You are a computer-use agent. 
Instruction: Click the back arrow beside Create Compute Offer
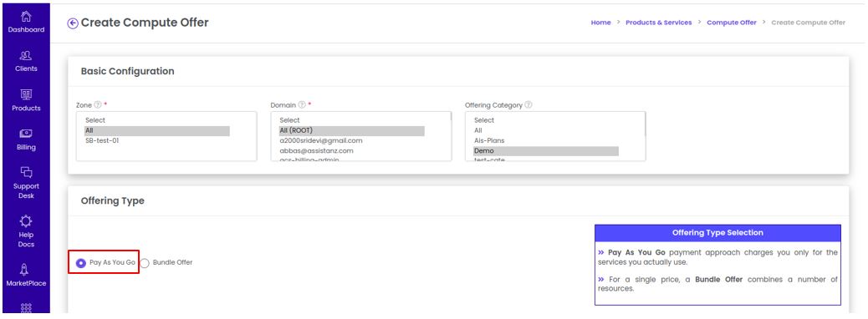[73, 23]
